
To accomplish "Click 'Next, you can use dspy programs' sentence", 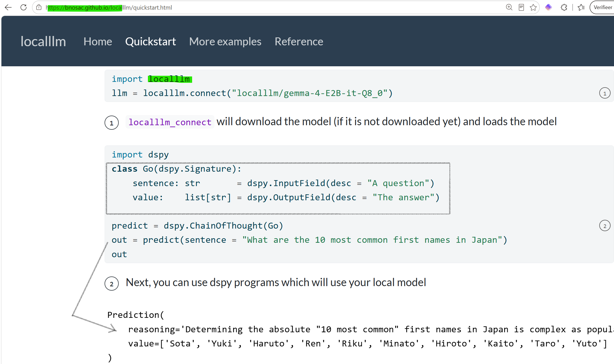I will [x=276, y=282].
